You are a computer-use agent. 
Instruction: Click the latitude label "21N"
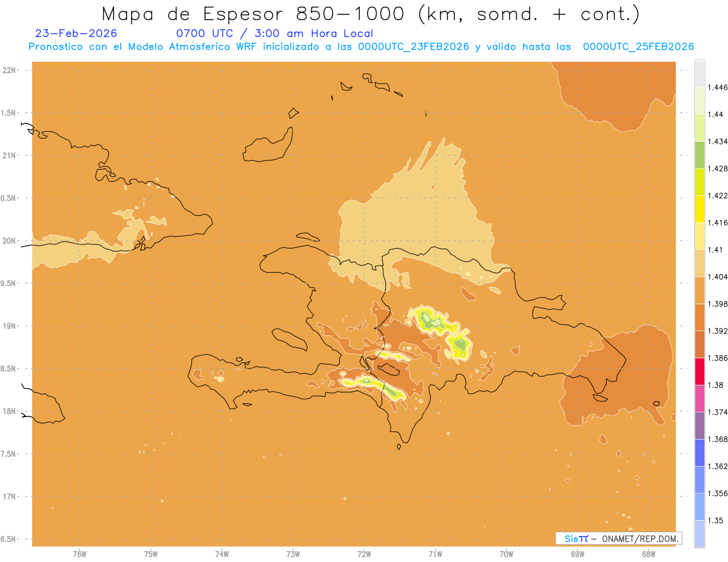click(9, 155)
